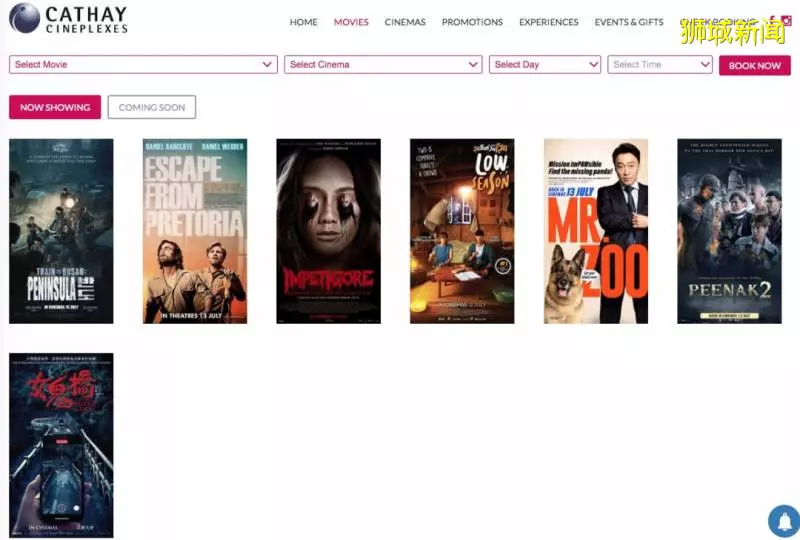Open the Mr Zoo movie poster
The height and width of the screenshot is (540, 800).
[x=596, y=231]
